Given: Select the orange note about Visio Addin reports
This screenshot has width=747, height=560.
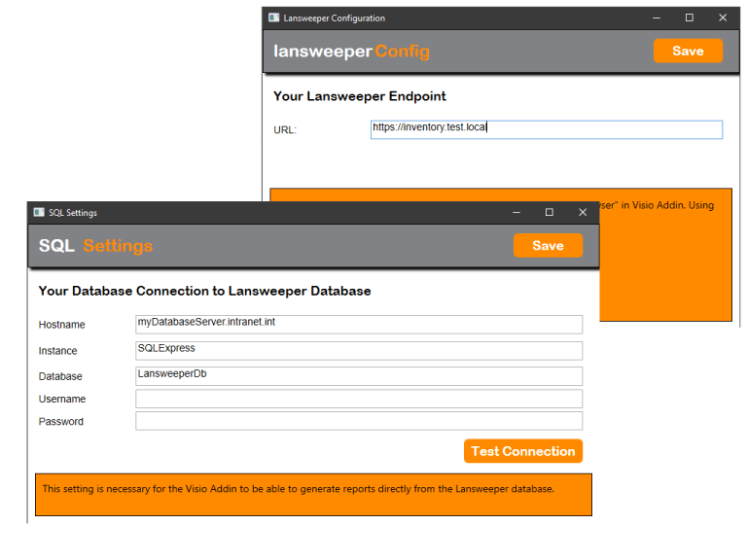Looking at the screenshot, I should pos(313,495).
